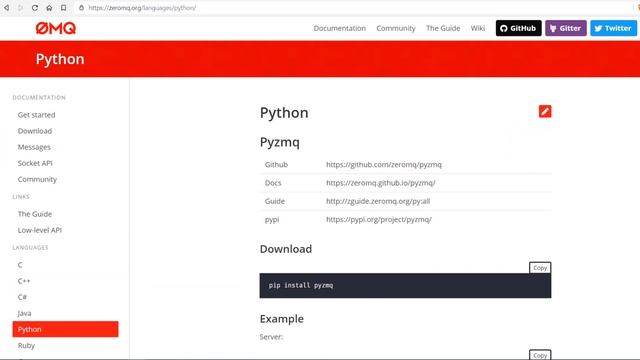This screenshot has height=360, width=640.
Task: Click the red edit pencil icon
Action: coord(545,111)
